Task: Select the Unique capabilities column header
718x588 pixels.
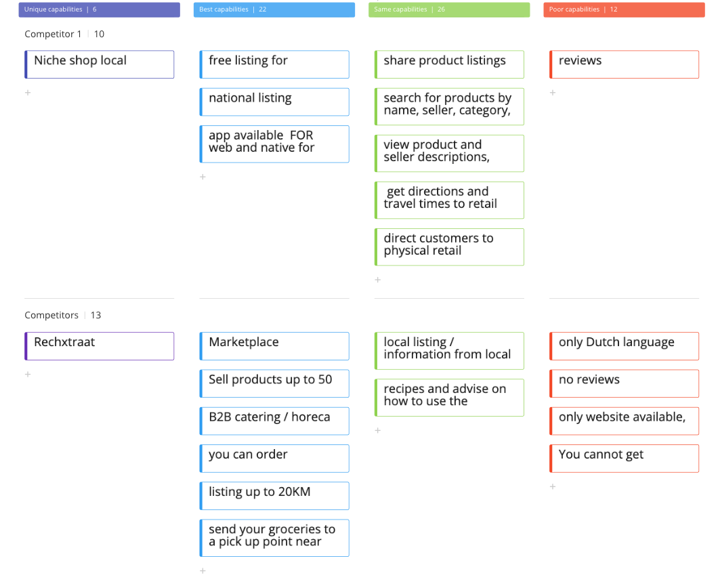Action: 100,9
